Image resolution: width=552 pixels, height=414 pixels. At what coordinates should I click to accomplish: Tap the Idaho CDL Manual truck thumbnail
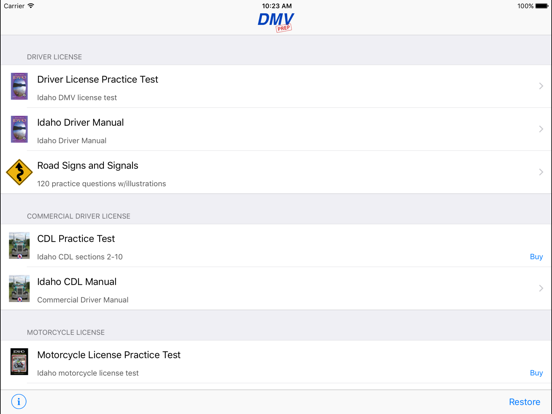point(19,289)
